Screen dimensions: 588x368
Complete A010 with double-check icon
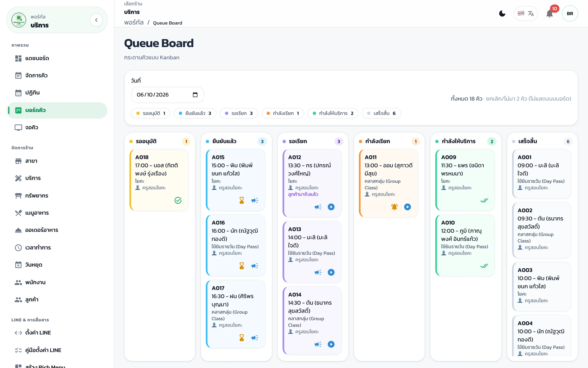pyautogui.click(x=484, y=266)
